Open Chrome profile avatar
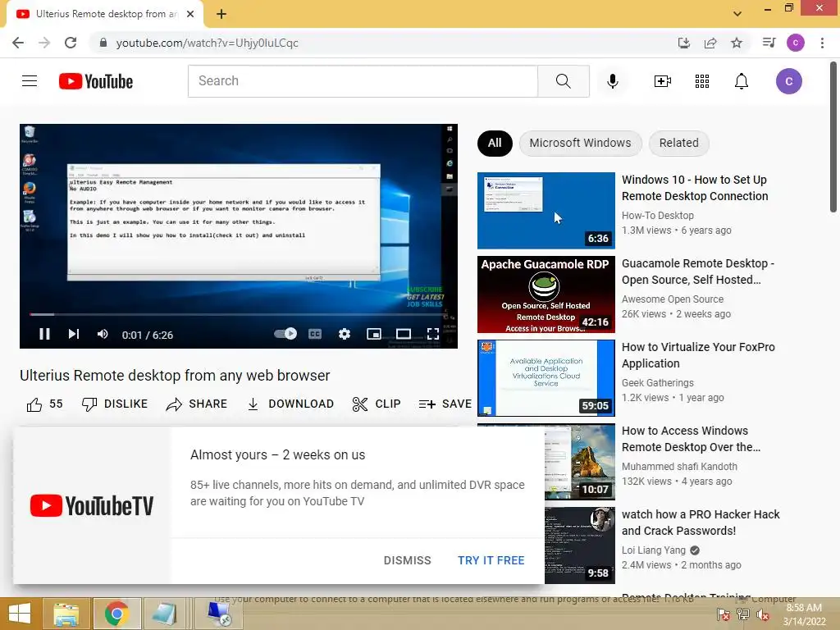The height and width of the screenshot is (630, 840). [795, 43]
